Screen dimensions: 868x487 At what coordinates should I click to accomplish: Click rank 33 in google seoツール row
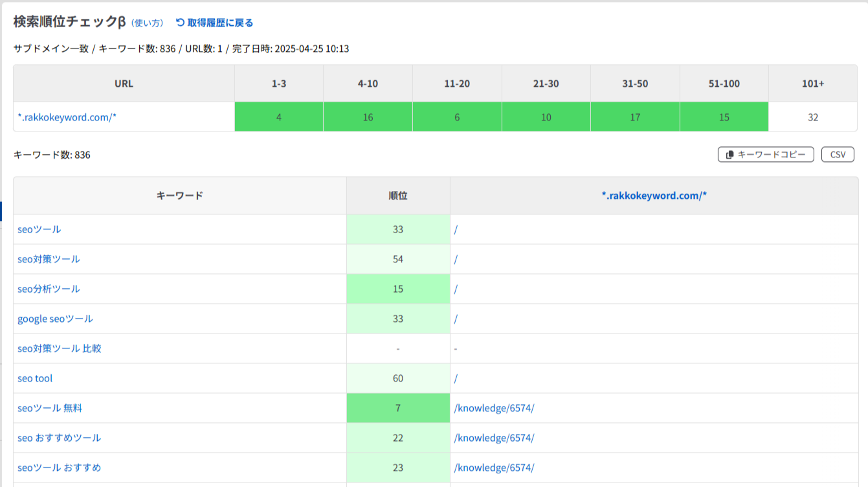pos(398,319)
